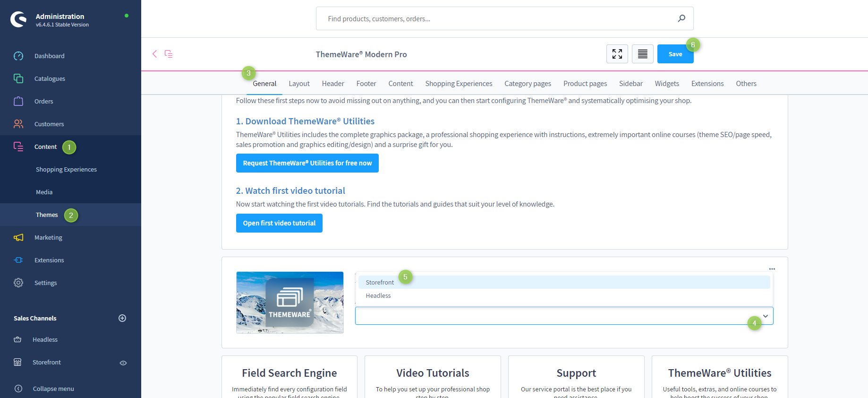This screenshot has height=398, width=868.
Task: Select the Others tab
Action: 746,84
